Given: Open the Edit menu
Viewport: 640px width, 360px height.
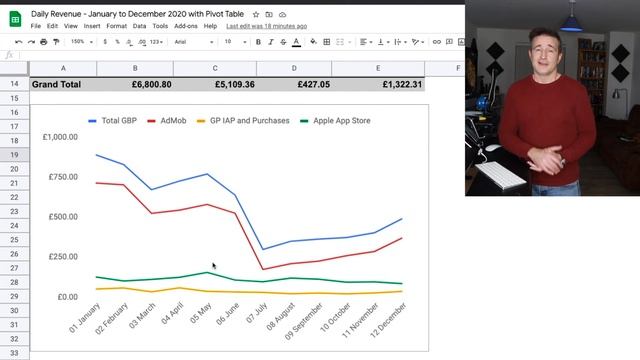Looking at the screenshot, I should pyautogui.click(x=52, y=26).
